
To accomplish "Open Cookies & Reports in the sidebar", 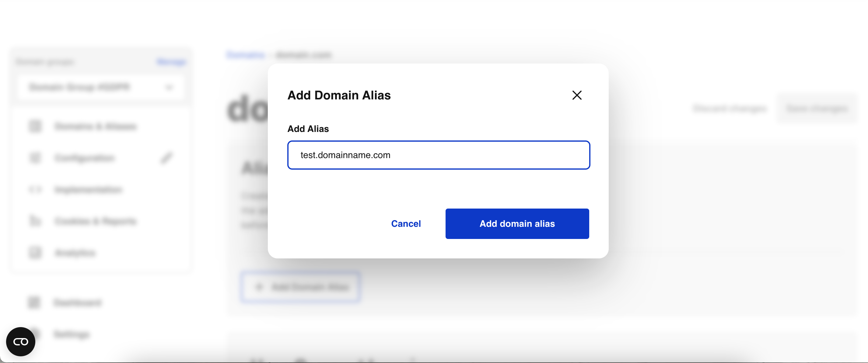I will click(x=96, y=221).
